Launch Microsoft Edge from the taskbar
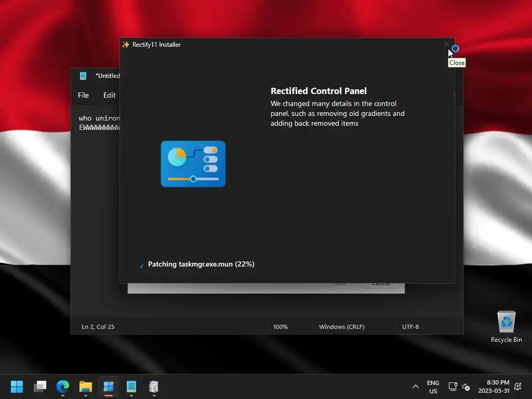532x399 pixels. pos(63,387)
